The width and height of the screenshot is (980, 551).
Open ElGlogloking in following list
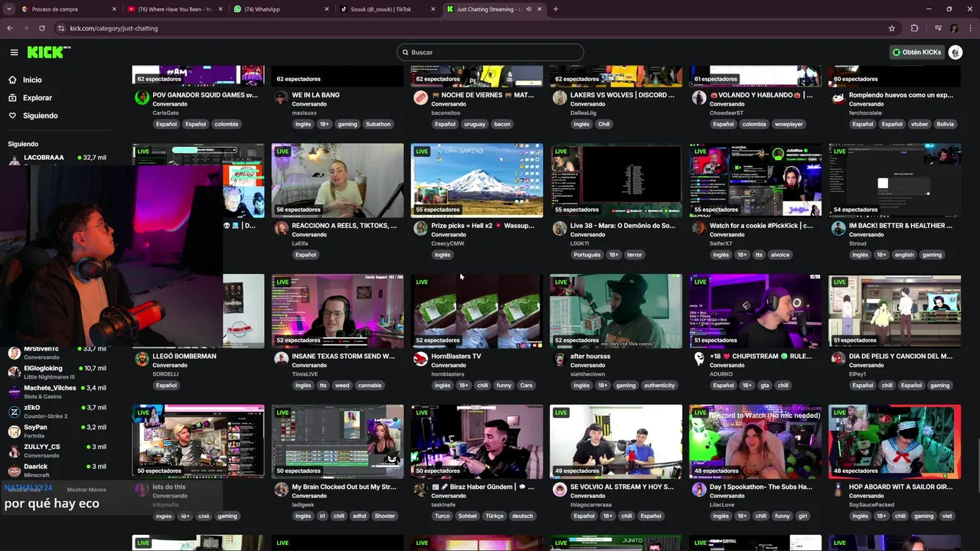tap(57, 372)
